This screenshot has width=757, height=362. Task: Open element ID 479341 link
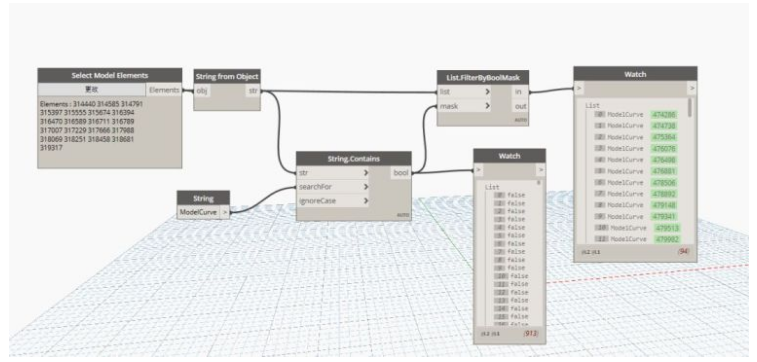[664, 217]
